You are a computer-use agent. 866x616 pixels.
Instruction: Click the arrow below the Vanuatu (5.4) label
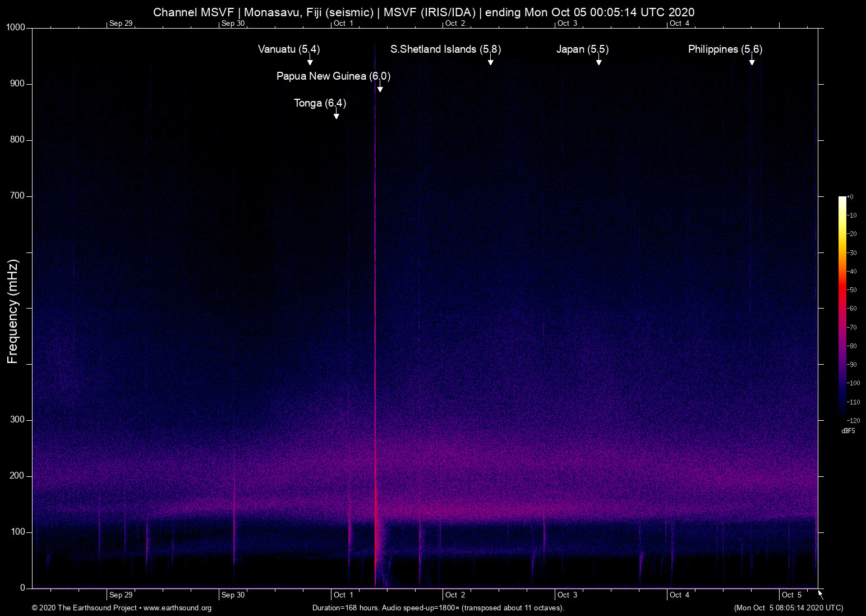point(310,61)
